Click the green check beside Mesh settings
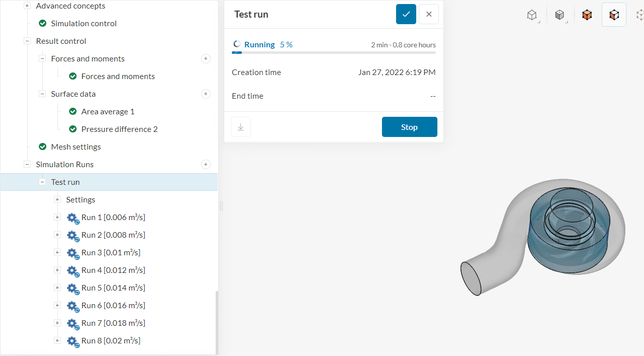This screenshot has height=356, width=644. [x=42, y=147]
